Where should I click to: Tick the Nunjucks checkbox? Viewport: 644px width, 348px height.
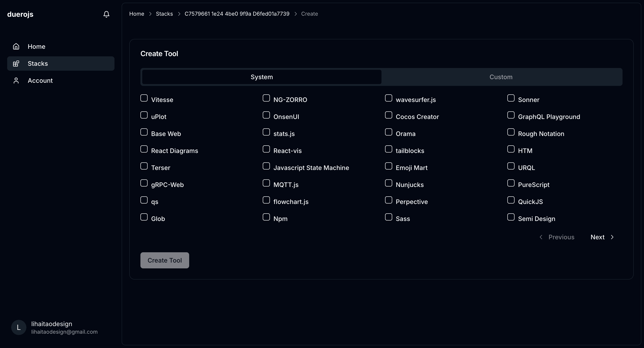point(388,183)
